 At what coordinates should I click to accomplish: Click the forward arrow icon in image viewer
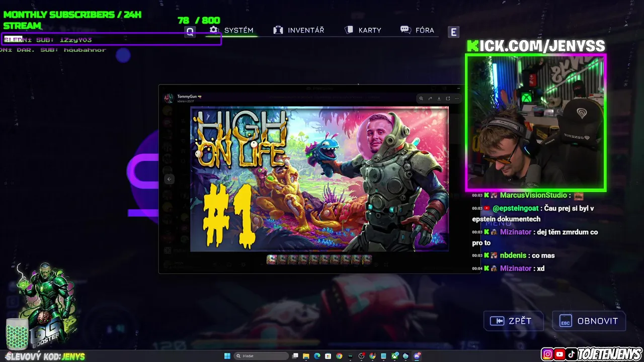click(x=430, y=99)
